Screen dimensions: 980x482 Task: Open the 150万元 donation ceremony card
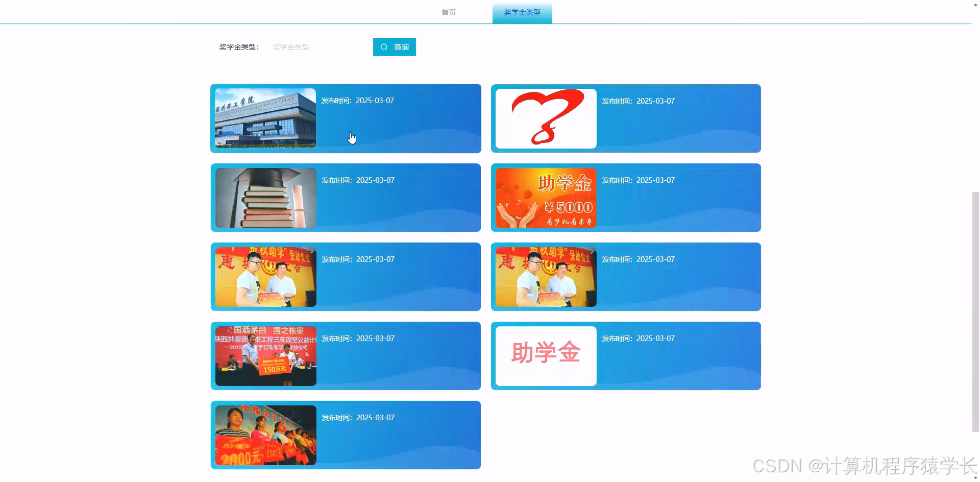tap(265, 355)
